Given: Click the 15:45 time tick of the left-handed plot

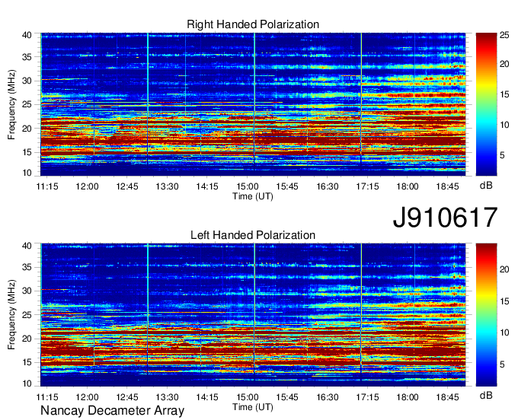Looking at the screenshot, I should click(287, 397).
